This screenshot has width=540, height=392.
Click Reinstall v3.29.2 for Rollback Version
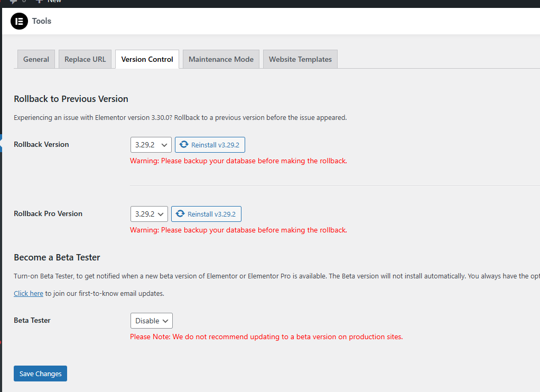pos(210,145)
